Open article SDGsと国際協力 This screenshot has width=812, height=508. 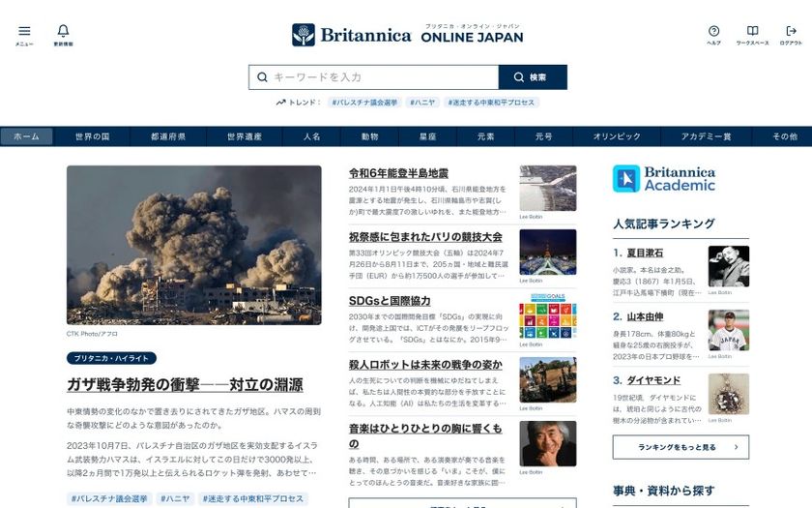[x=390, y=301]
